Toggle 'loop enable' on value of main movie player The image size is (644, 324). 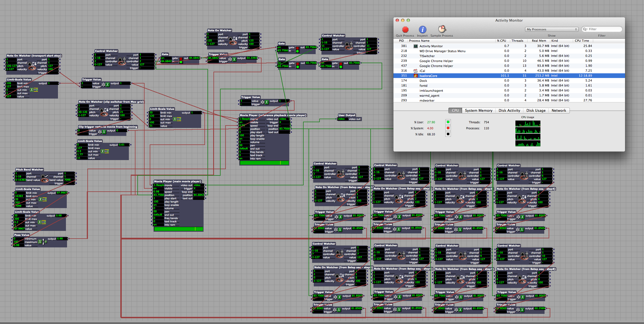pyautogui.click(x=158, y=205)
